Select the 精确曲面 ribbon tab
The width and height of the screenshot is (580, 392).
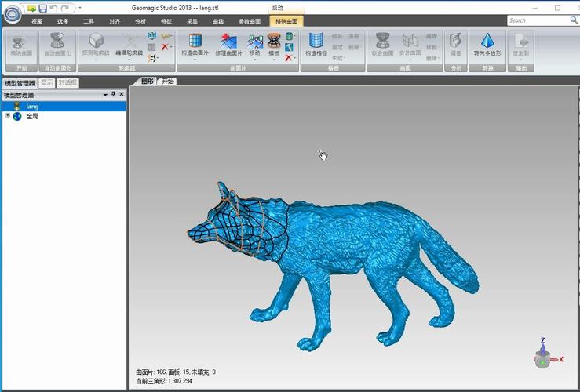coord(286,21)
